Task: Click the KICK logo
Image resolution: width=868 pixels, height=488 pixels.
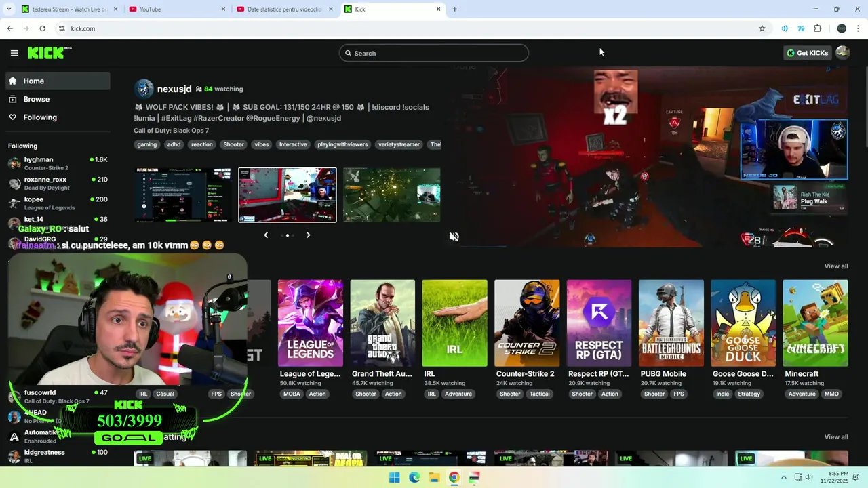Action: 49,53
